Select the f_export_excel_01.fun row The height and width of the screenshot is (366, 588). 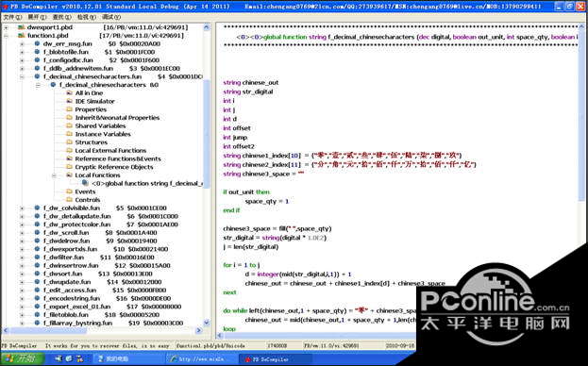tap(112, 307)
